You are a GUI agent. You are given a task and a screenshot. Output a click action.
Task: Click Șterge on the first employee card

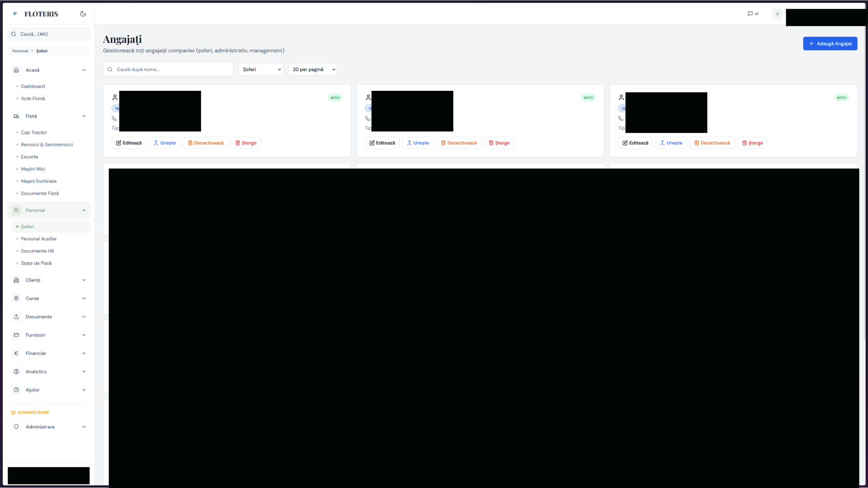[x=245, y=143]
